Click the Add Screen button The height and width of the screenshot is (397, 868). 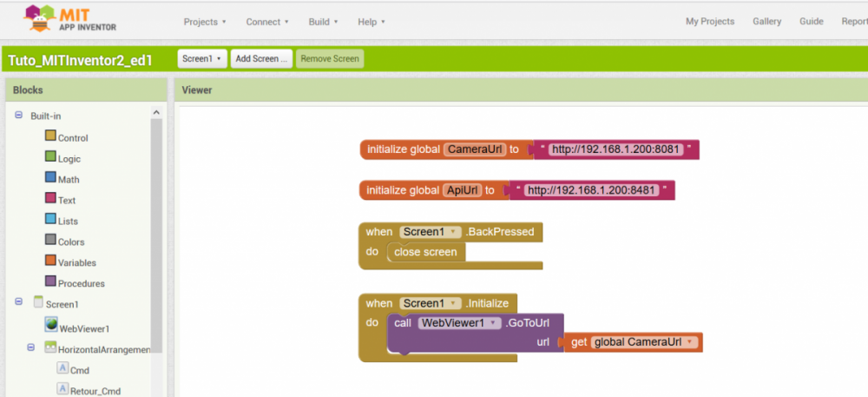point(261,58)
